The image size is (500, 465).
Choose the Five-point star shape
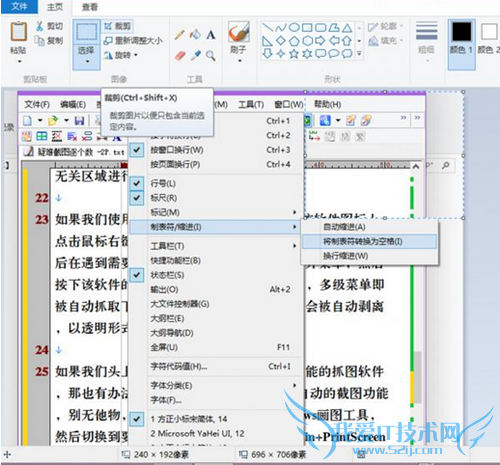[294, 53]
